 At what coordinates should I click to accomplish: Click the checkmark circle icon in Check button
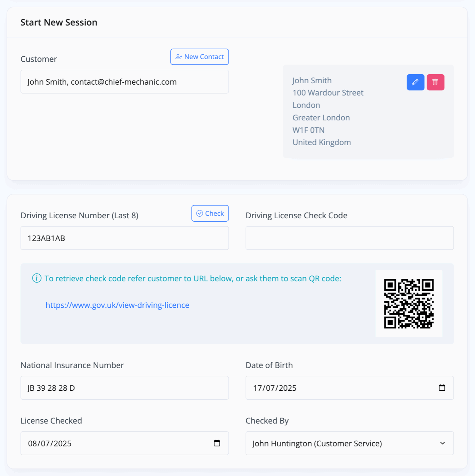(200, 213)
